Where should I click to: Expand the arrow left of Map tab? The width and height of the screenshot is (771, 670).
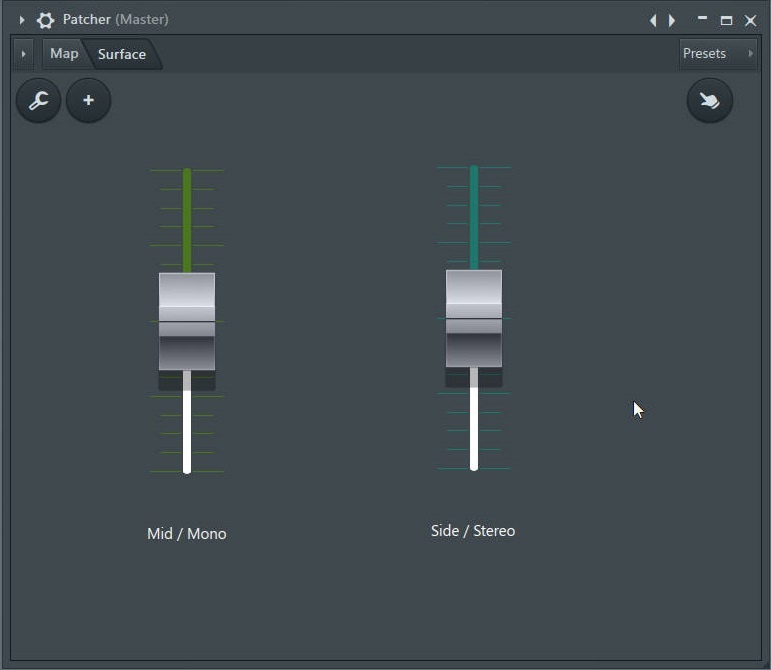click(23, 54)
